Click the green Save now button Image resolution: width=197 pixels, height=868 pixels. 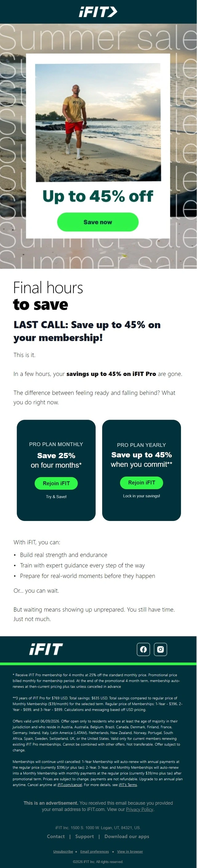tap(98, 222)
